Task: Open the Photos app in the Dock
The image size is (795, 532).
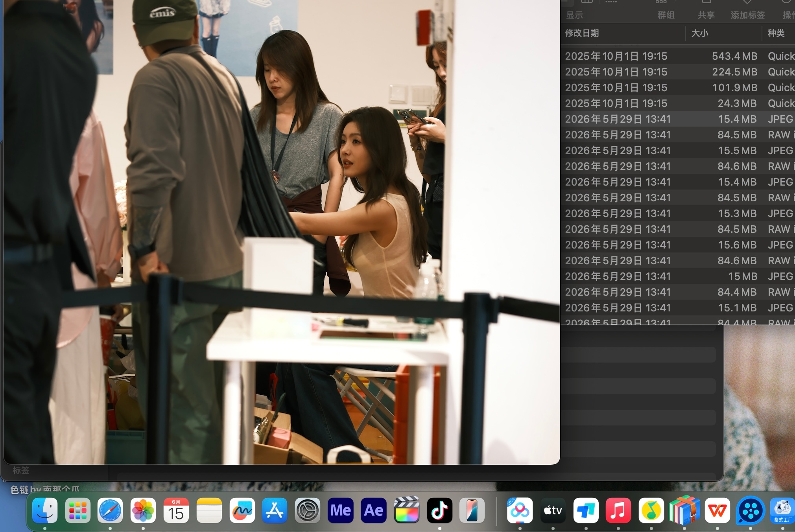Action: [x=143, y=510]
